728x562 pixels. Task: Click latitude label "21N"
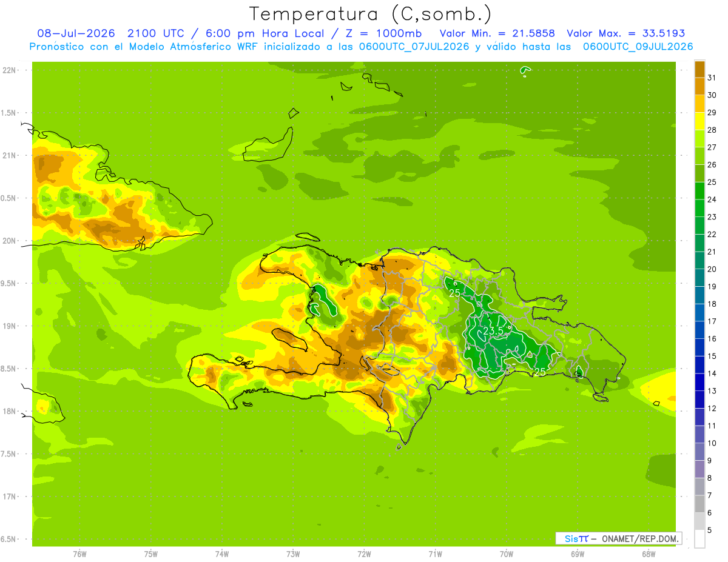[8, 155]
